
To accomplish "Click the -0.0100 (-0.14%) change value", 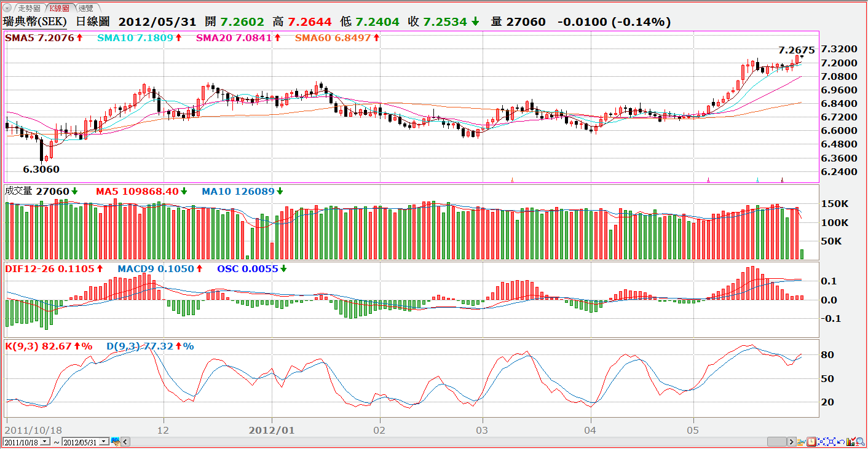I will coord(614,22).
